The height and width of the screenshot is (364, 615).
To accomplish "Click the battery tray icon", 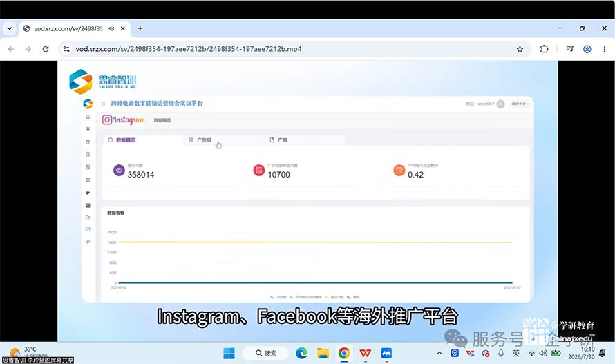I will (x=556, y=353).
